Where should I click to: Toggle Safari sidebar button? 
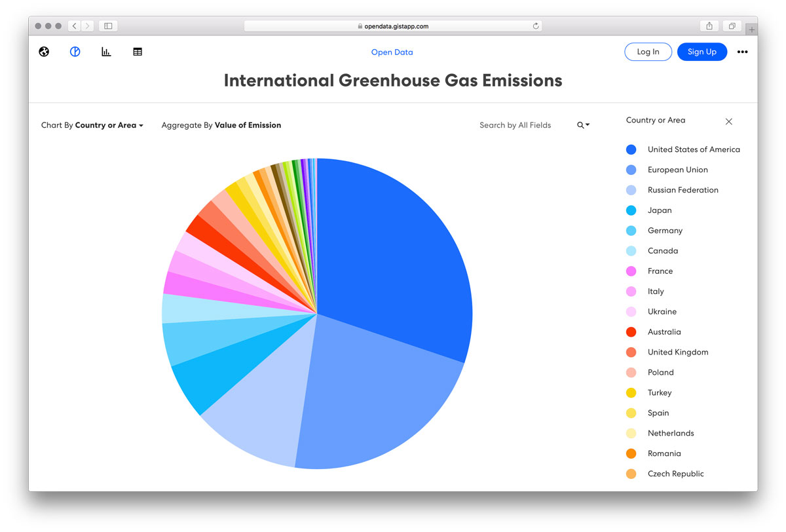pyautogui.click(x=108, y=26)
